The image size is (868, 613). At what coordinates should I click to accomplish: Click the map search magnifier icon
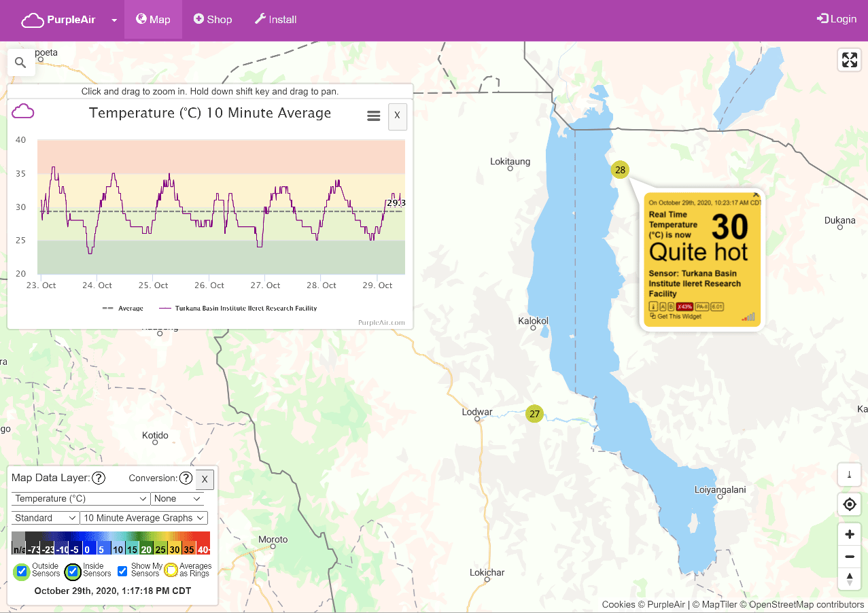(x=20, y=63)
